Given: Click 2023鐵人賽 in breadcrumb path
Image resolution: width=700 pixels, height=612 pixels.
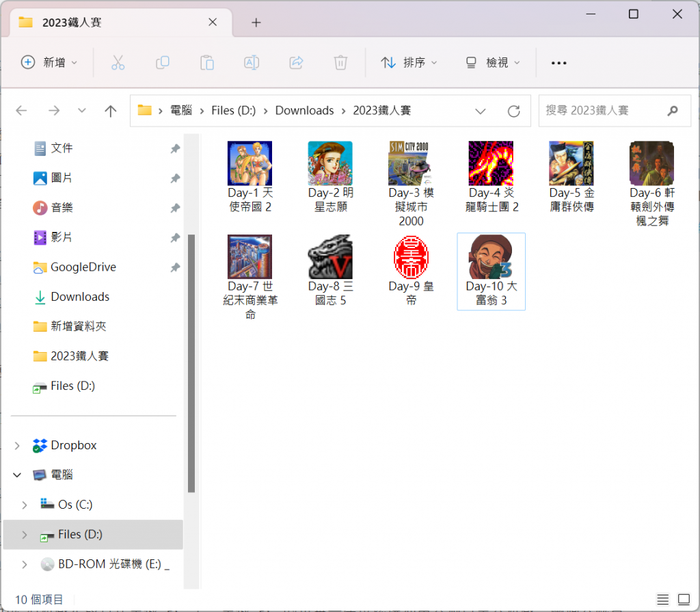Looking at the screenshot, I should click(x=381, y=110).
